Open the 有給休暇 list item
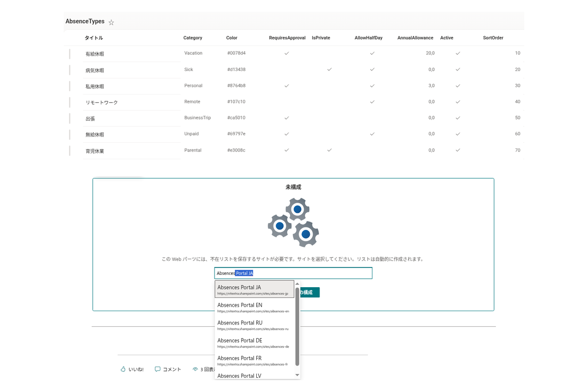This screenshot has width=588, height=392. (x=95, y=54)
